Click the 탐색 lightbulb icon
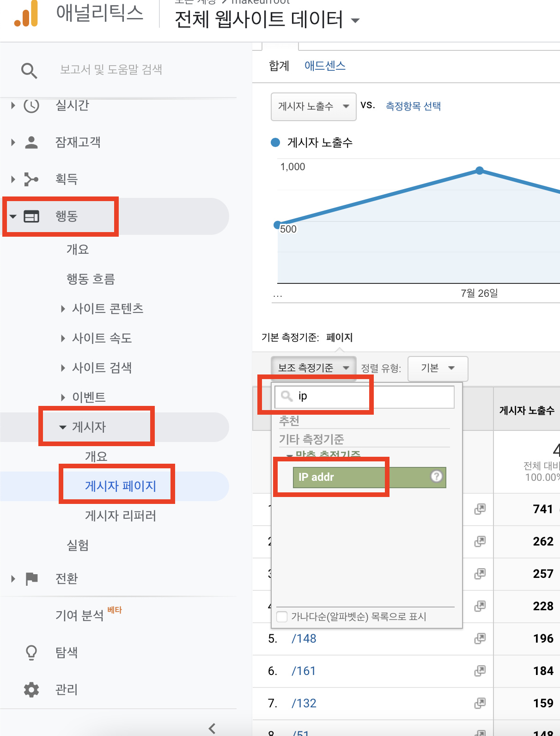560x736 pixels. tap(31, 652)
